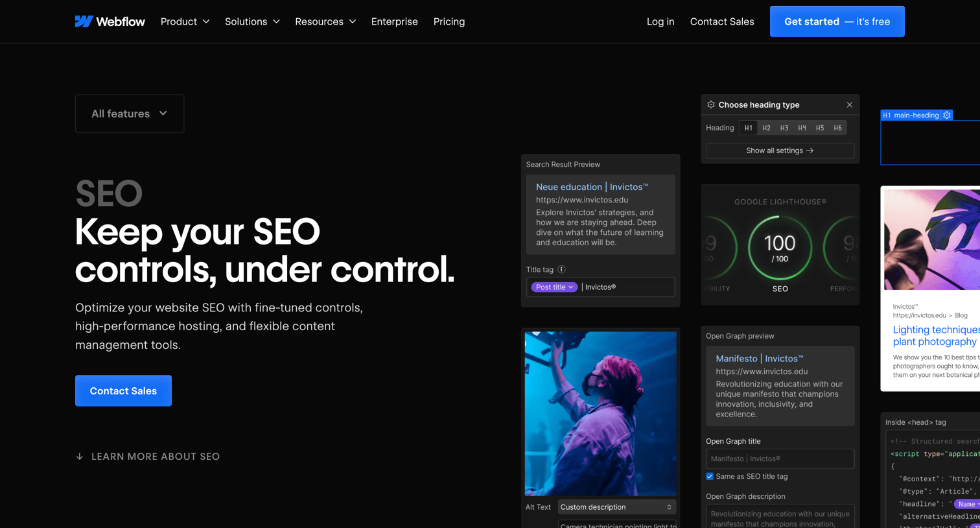Click the Open Graph preview label
980x528 pixels.
(740, 336)
